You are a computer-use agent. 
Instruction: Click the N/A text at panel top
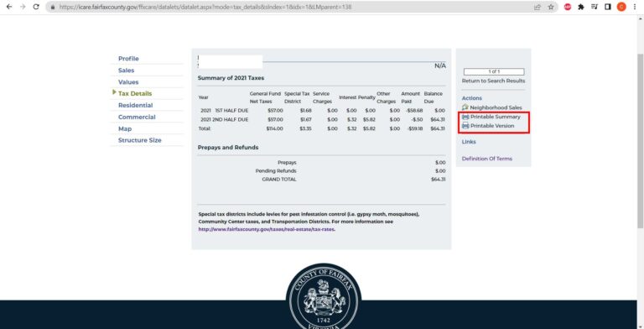coord(440,65)
